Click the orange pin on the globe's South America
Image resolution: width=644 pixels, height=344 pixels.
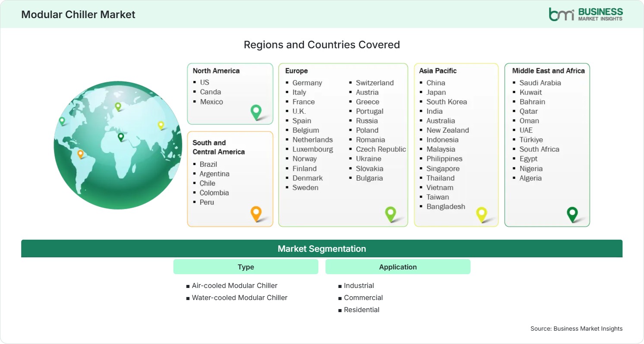pyautogui.click(x=80, y=154)
